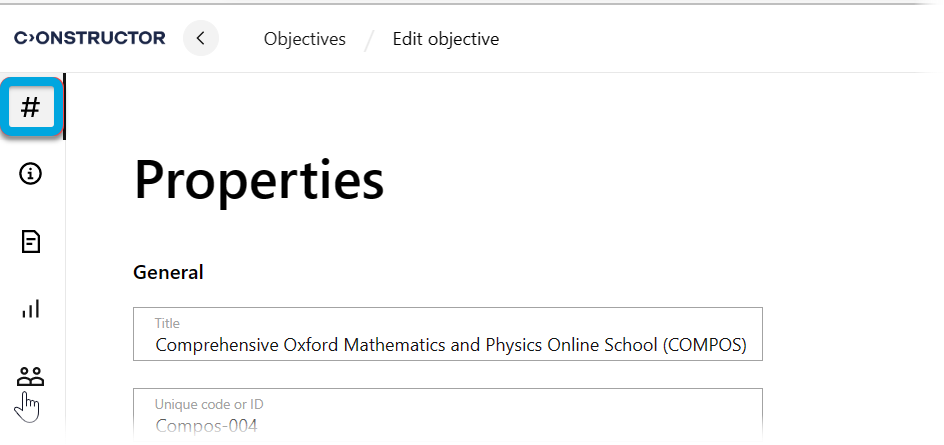
Task: Click the Properties page heading
Action: (x=259, y=181)
